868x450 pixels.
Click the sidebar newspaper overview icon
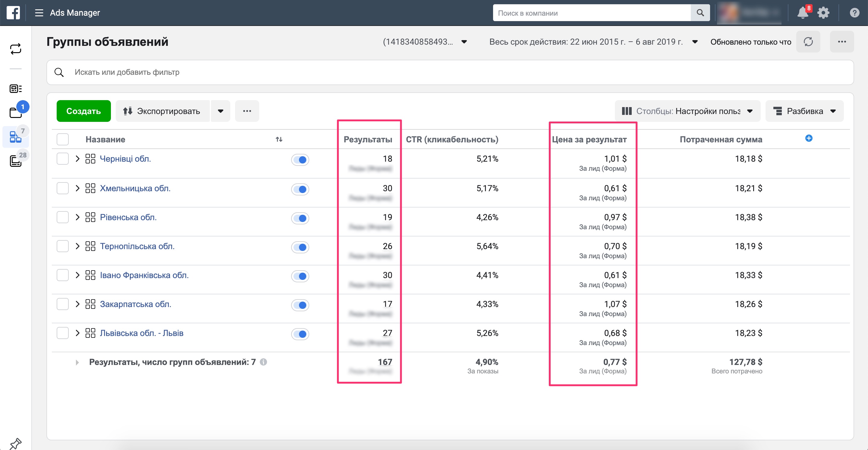coord(15,89)
